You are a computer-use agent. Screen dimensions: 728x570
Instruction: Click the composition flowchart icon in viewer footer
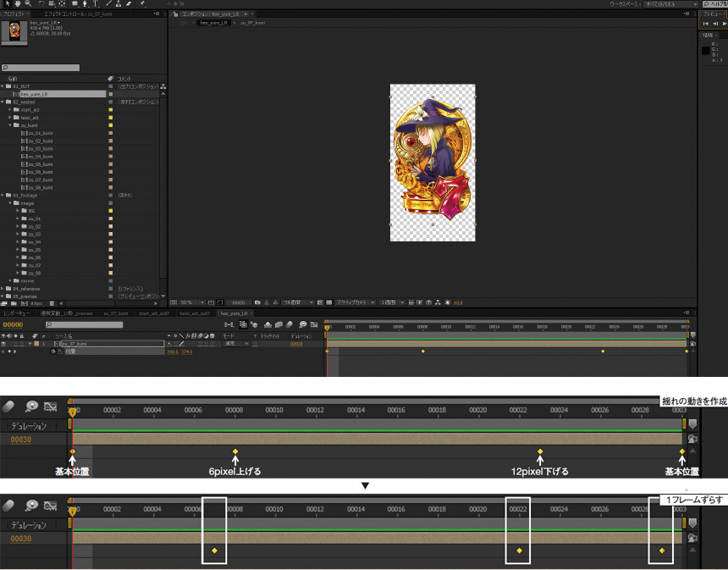click(438, 302)
